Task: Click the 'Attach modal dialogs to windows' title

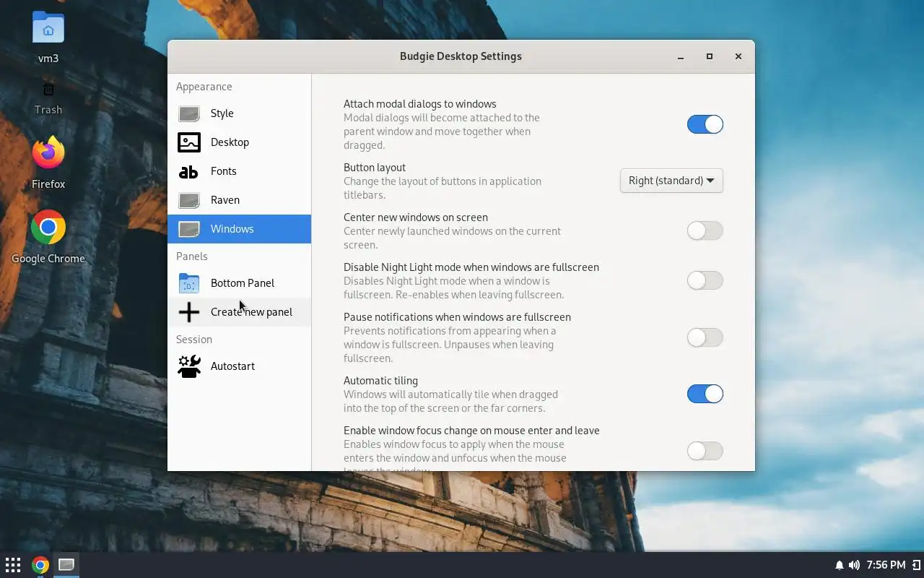Action: point(420,104)
